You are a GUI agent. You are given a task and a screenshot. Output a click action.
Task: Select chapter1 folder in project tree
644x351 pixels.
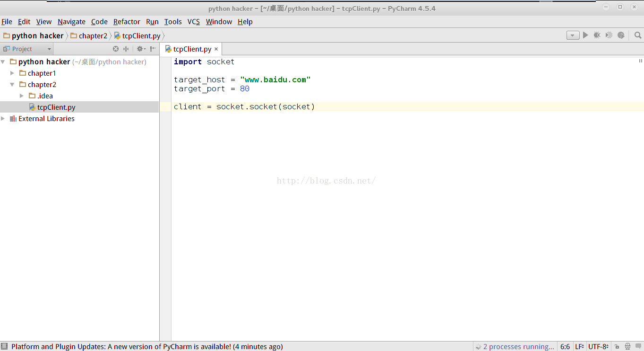click(42, 73)
